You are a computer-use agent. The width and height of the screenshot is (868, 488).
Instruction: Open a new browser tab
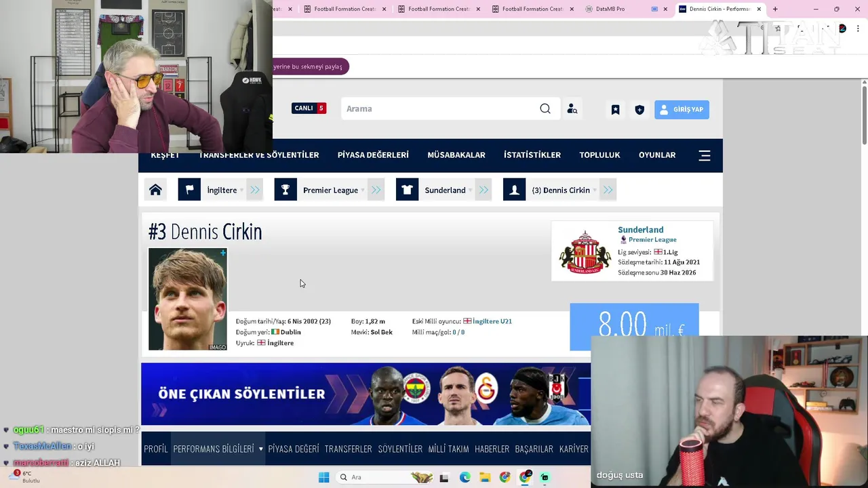[x=775, y=9]
